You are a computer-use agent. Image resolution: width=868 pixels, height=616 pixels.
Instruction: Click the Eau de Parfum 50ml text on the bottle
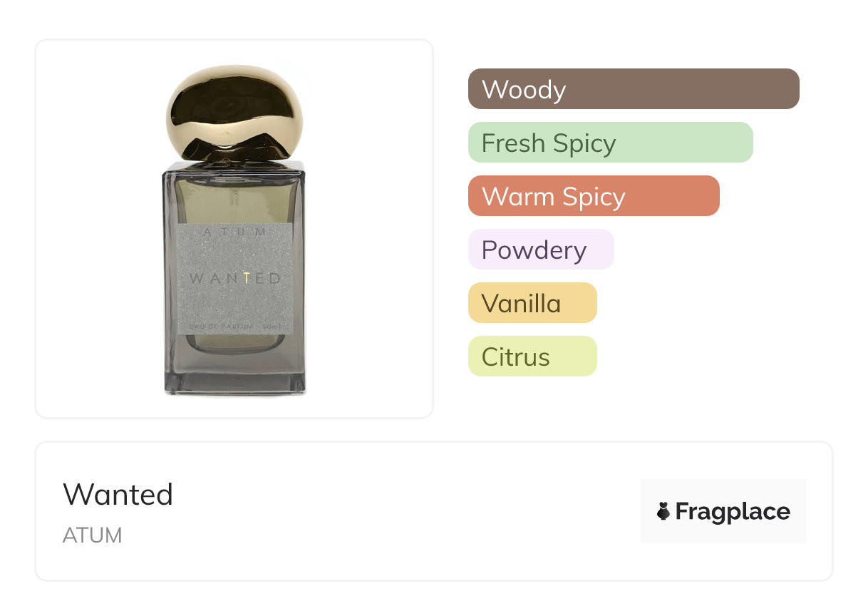(234, 327)
